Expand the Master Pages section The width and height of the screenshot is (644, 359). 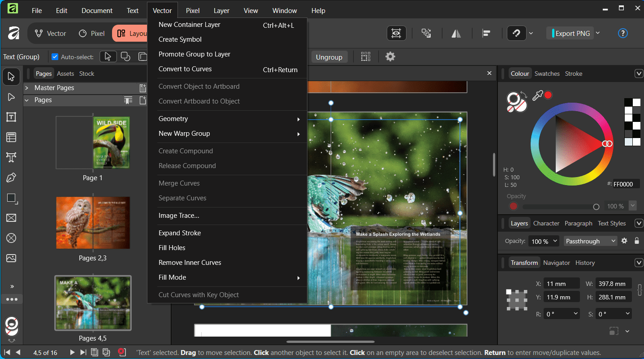click(27, 88)
